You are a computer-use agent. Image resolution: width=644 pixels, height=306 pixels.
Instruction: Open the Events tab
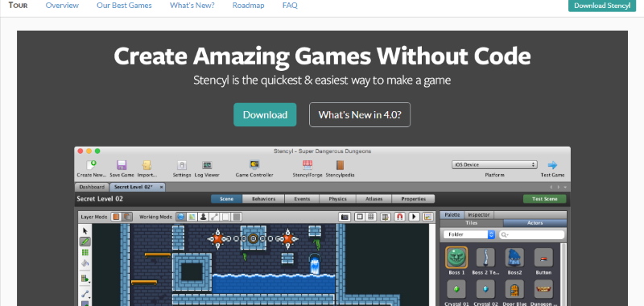[302, 199]
